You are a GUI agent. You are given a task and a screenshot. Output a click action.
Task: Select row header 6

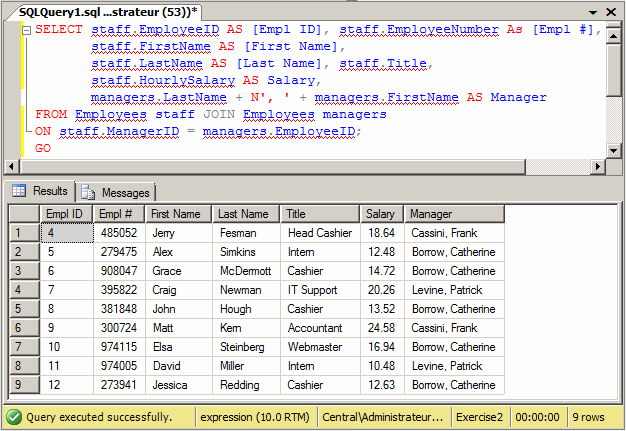click(24, 328)
